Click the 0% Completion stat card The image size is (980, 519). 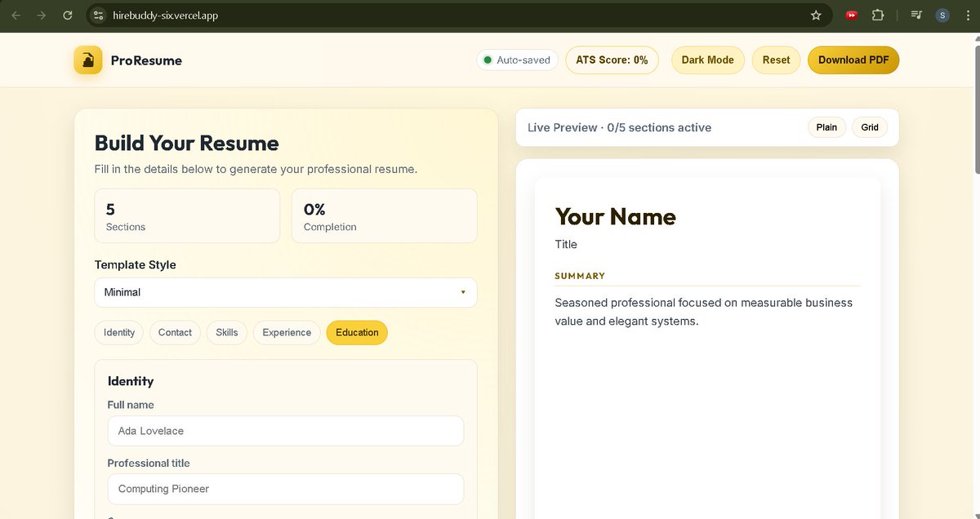[384, 215]
